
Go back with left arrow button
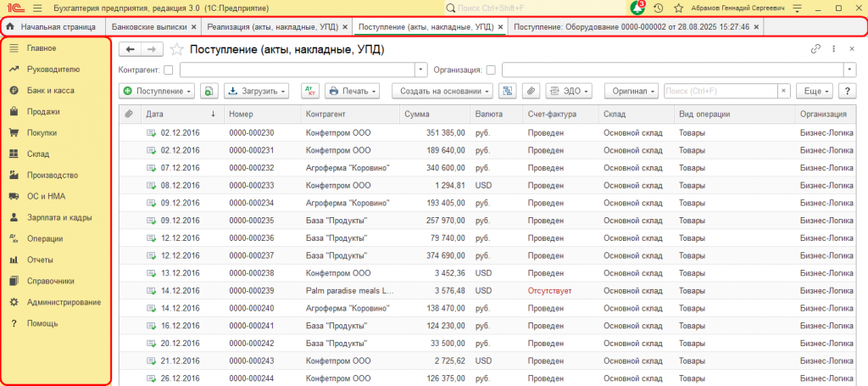[131, 49]
